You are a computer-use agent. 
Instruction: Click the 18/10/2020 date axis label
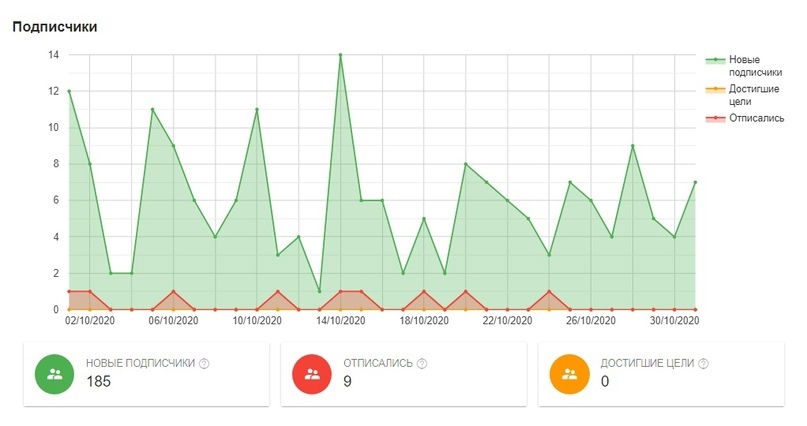pos(424,321)
